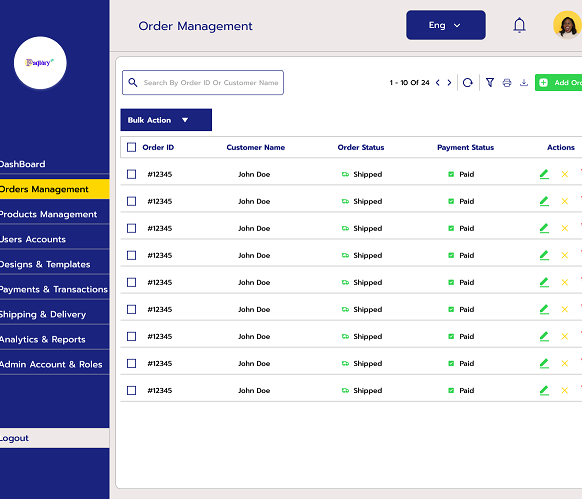This screenshot has height=499, width=582.
Task: Edit the fourth order row
Action: click(544, 255)
